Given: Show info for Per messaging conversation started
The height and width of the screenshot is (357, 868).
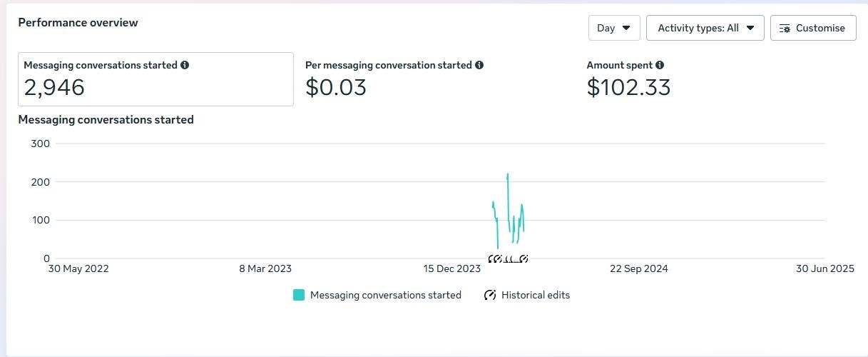Looking at the screenshot, I should (x=479, y=65).
